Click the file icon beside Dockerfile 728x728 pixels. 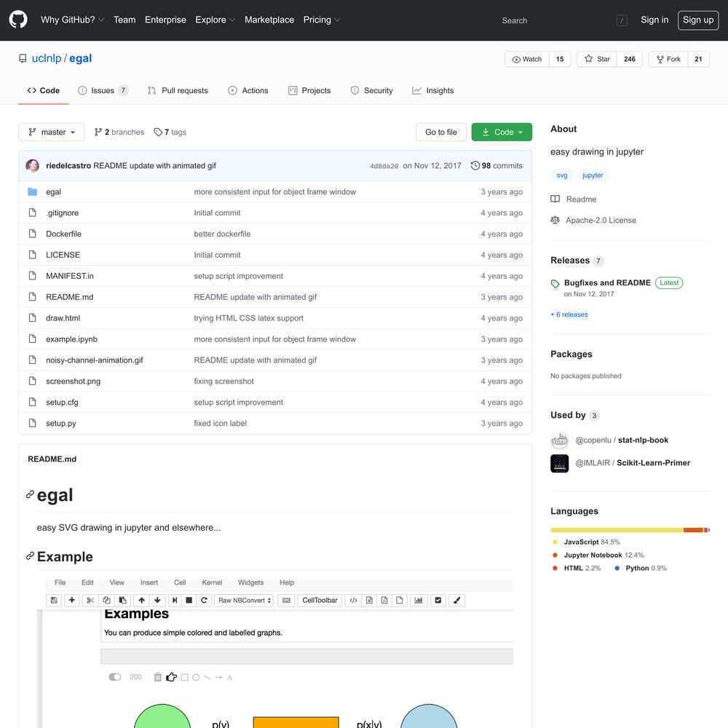[x=32, y=234]
